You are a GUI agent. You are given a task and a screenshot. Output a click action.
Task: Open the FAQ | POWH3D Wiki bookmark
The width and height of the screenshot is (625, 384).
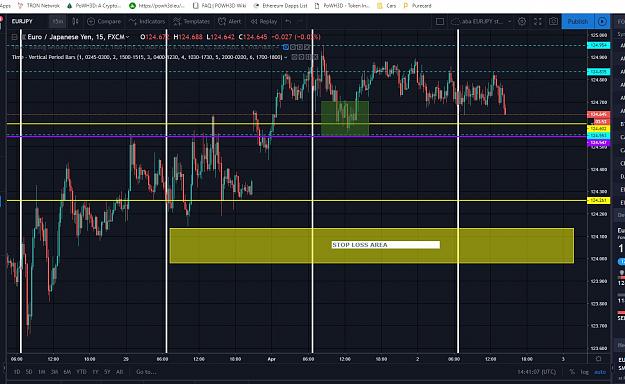pyautogui.click(x=219, y=6)
